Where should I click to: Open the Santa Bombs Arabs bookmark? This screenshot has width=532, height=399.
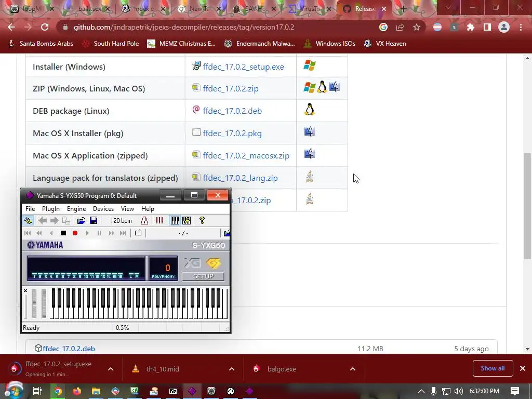coord(41,44)
